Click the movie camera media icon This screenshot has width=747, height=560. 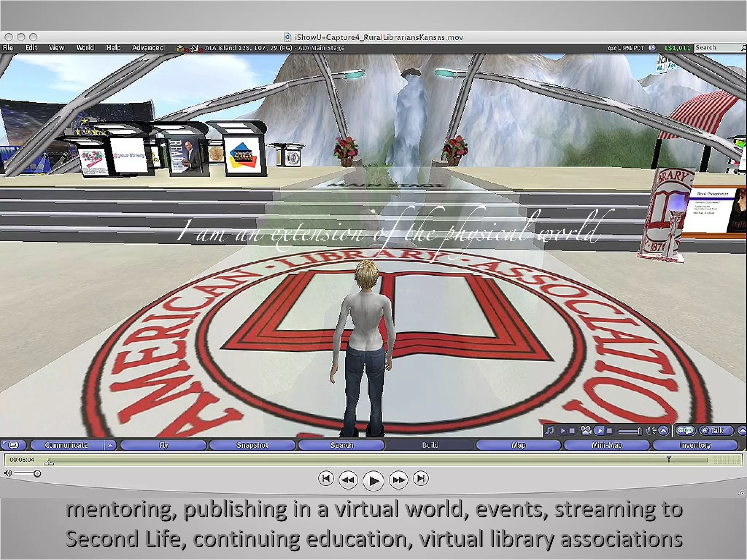click(x=586, y=431)
